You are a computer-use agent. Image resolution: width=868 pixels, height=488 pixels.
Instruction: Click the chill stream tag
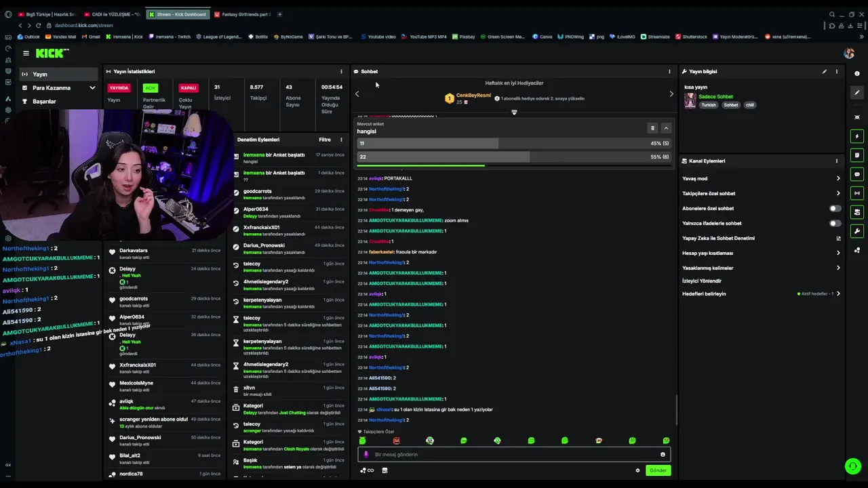[x=750, y=105]
